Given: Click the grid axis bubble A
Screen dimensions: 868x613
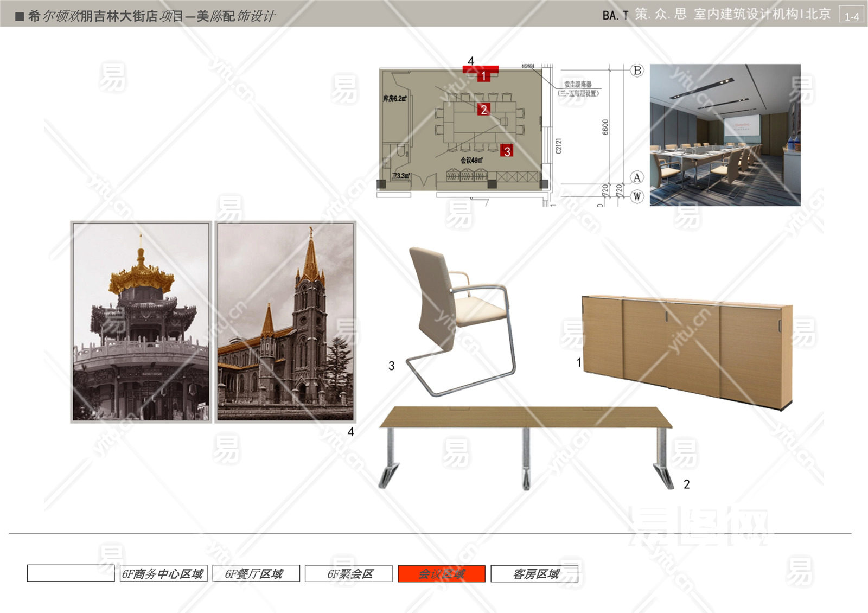Looking at the screenshot, I should pos(637,177).
